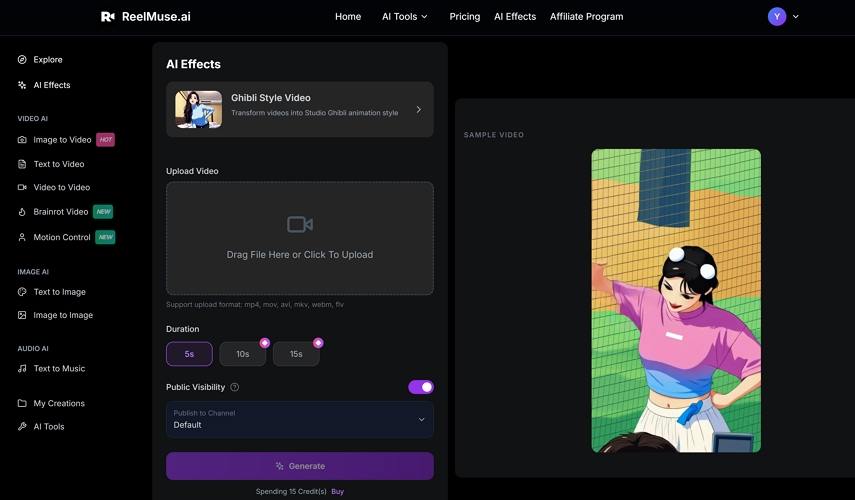Click the premium badge on 15s duration
855x500 pixels.
(x=318, y=343)
